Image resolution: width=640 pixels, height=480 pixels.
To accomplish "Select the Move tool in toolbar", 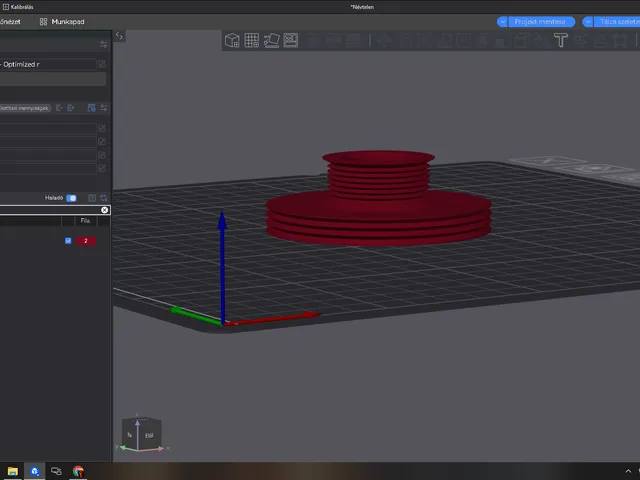I will [384, 40].
